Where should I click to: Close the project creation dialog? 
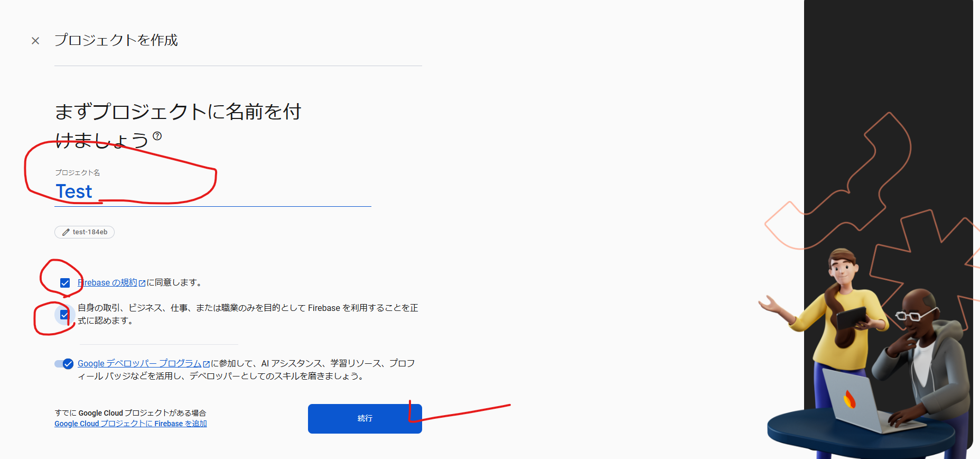pos(35,41)
